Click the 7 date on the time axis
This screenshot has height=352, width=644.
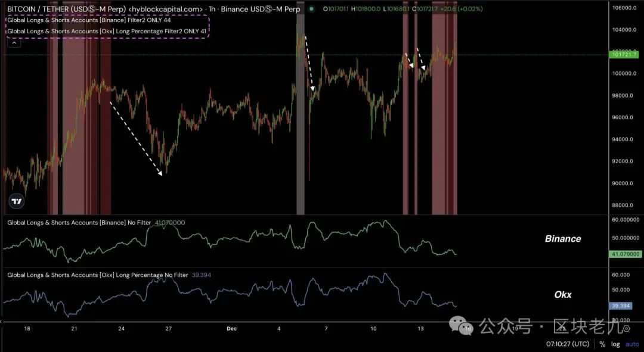(326, 329)
